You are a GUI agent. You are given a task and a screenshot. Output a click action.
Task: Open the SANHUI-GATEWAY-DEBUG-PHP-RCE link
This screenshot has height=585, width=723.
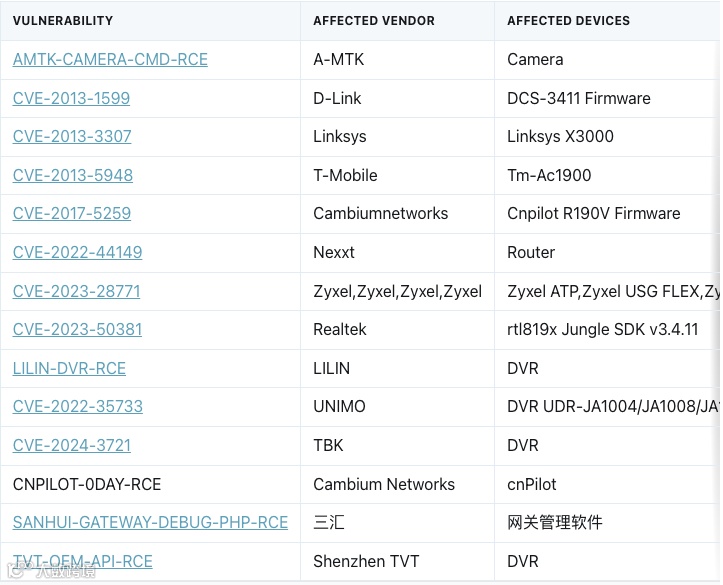click(x=150, y=523)
